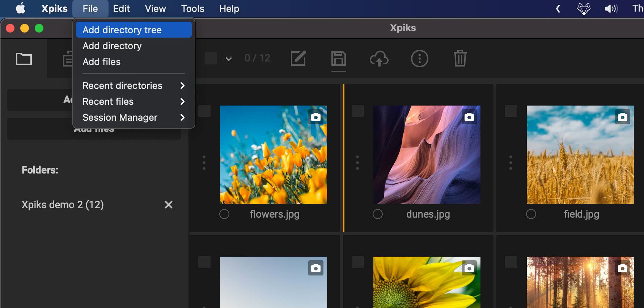The image size is (644, 308).
Task: Open the folder files tab icon
Action: pyautogui.click(x=24, y=59)
